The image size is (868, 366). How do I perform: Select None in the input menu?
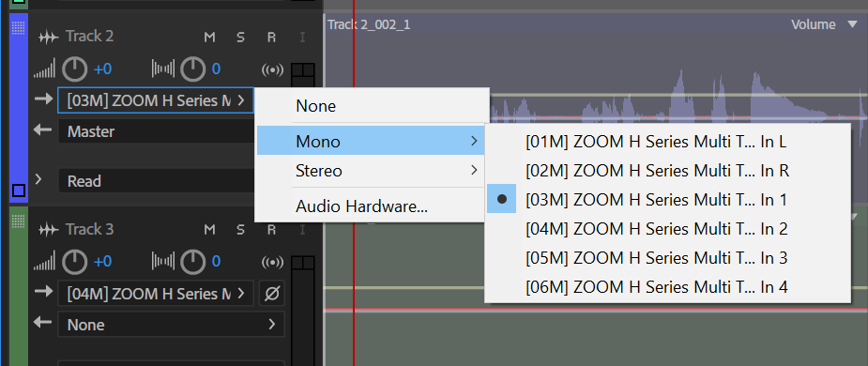coord(372,106)
